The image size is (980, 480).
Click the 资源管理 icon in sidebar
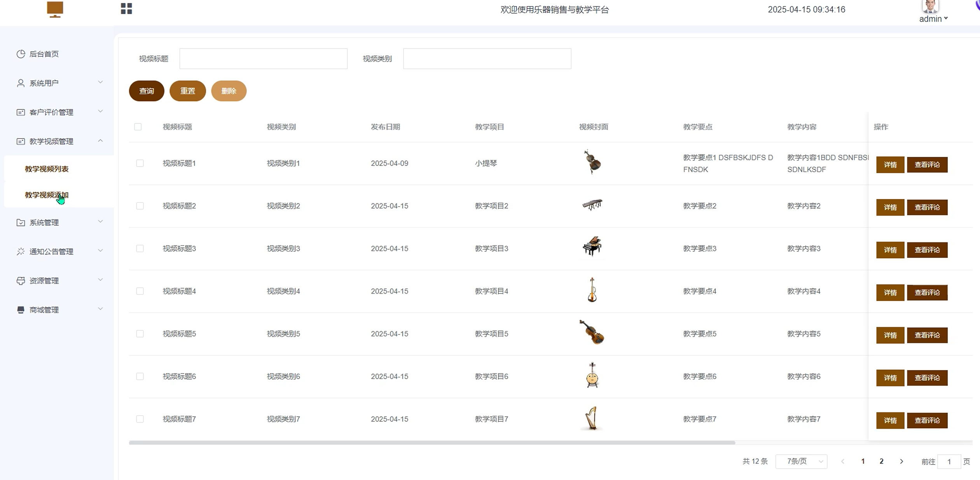tap(21, 281)
